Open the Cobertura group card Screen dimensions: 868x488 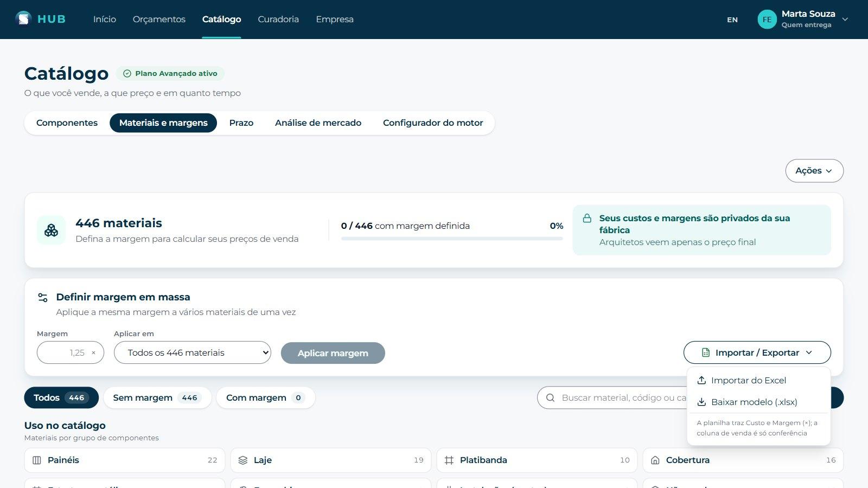click(x=743, y=460)
